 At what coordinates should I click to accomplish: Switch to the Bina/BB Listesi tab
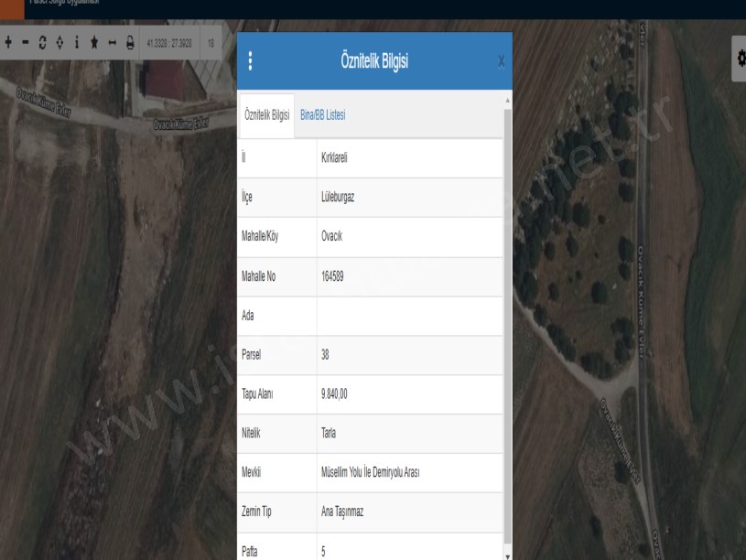click(322, 115)
